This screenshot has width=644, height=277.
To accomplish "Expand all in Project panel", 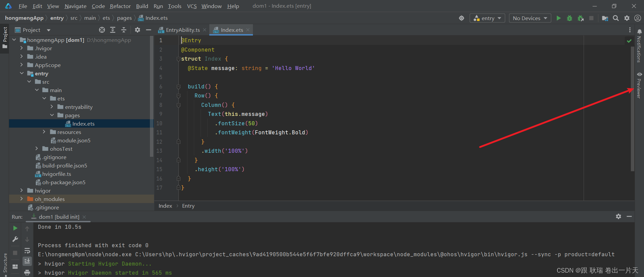I will (113, 30).
